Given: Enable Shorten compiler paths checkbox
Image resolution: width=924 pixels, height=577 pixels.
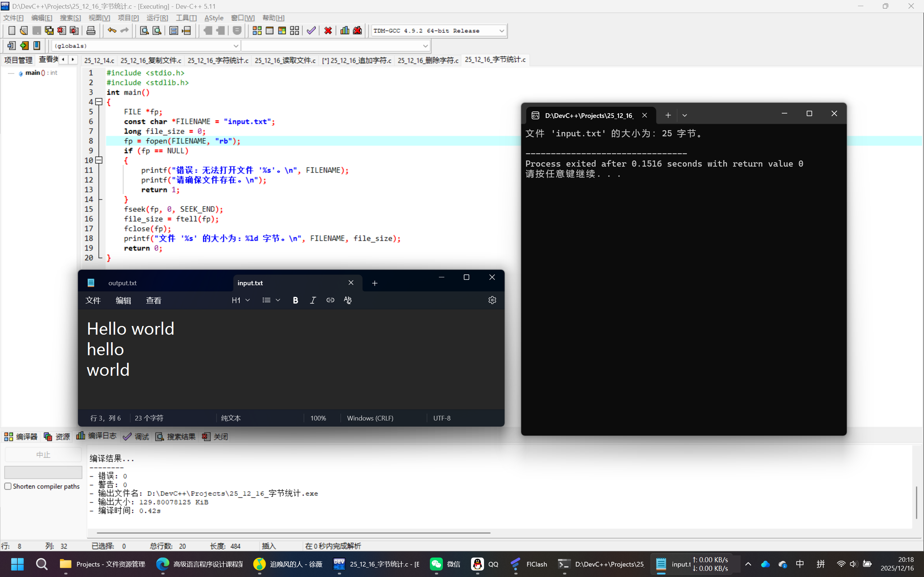Looking at the screenshot, I should 8,486.
